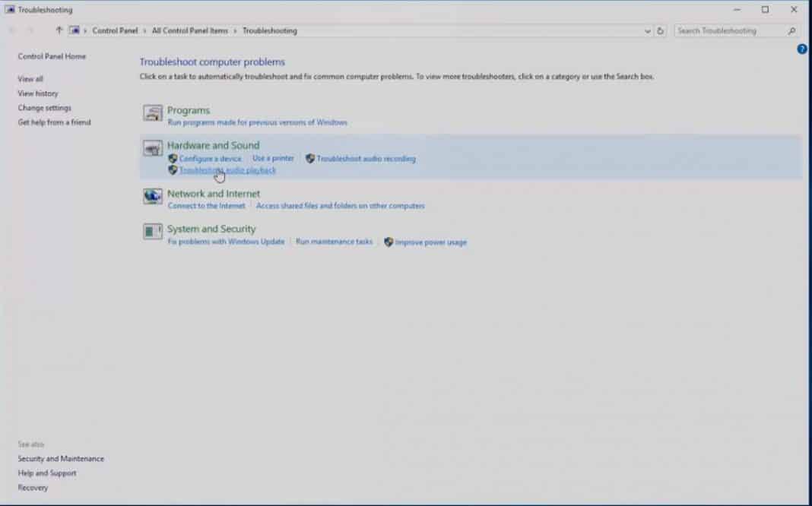Click the search magnifier icon

[x=791, y=31]
